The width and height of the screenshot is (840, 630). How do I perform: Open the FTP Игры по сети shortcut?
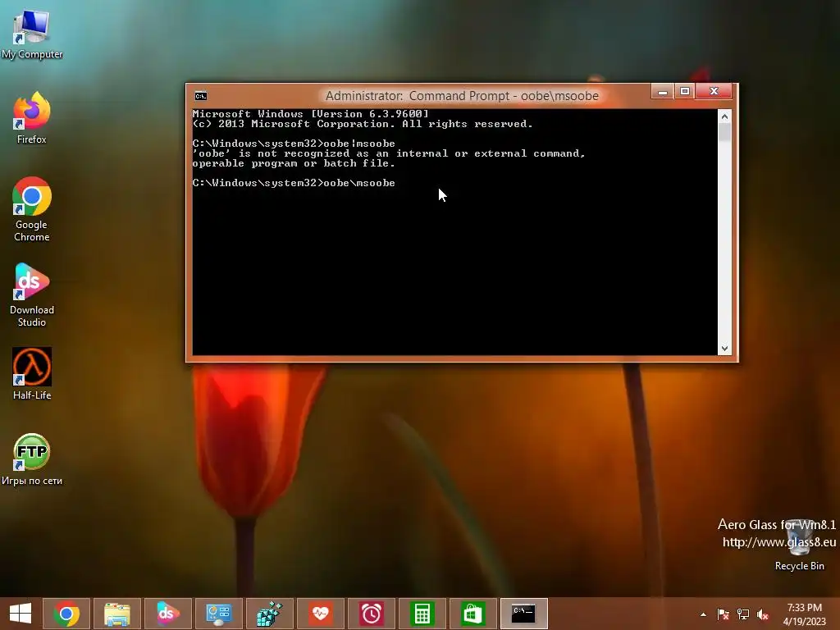click(32, 459)
